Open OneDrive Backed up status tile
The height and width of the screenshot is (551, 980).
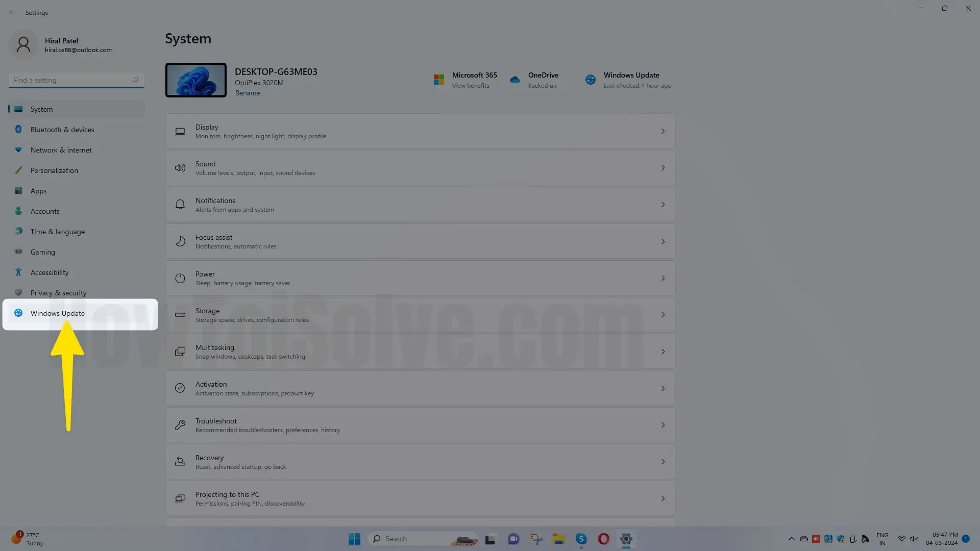click(534, 80)
